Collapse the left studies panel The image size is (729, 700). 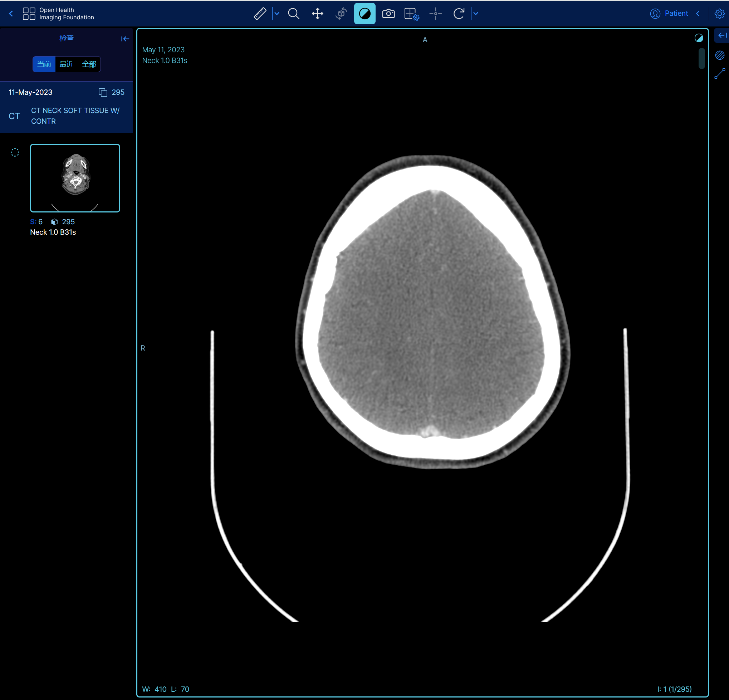tap(125, 39)
